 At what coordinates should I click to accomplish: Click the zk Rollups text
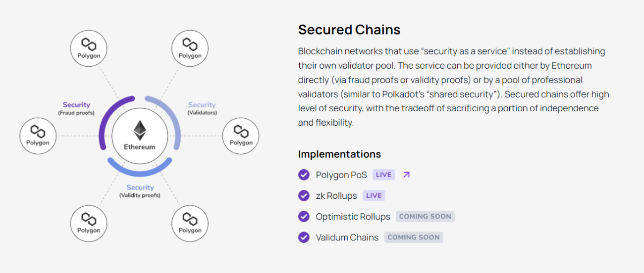pos(336,196)
